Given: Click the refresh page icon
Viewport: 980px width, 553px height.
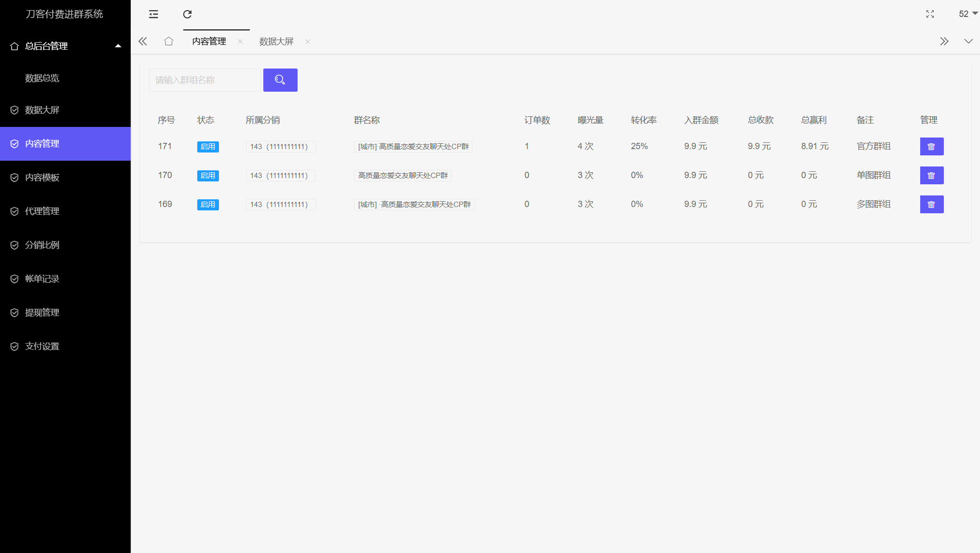Looking at the screenshot, I should (x=187, y=14).
